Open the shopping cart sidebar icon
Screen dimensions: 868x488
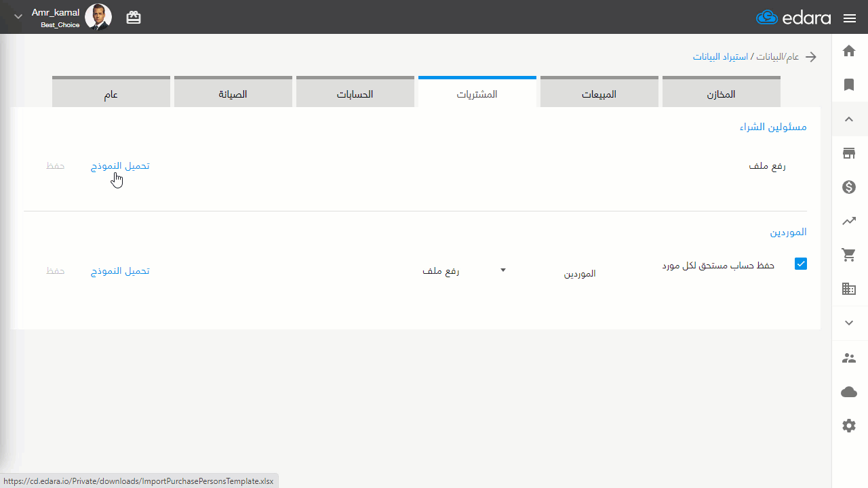coord(849,256)
